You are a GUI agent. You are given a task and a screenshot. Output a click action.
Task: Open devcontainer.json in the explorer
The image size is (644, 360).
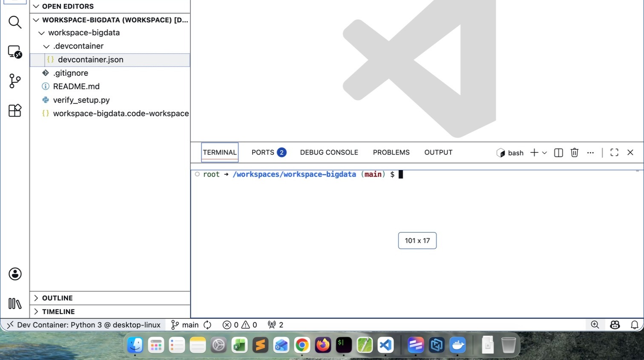(110, 60)
